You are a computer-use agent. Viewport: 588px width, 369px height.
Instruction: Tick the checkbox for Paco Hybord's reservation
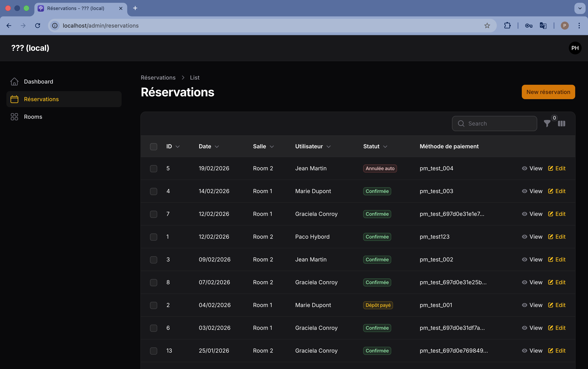point(153,237)
